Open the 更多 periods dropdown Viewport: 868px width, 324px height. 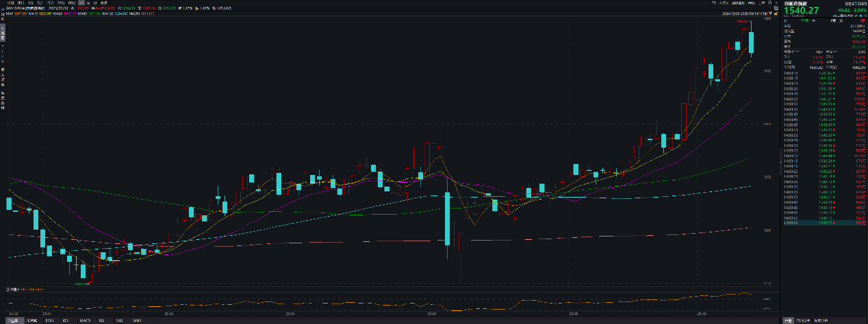[104, 3]
